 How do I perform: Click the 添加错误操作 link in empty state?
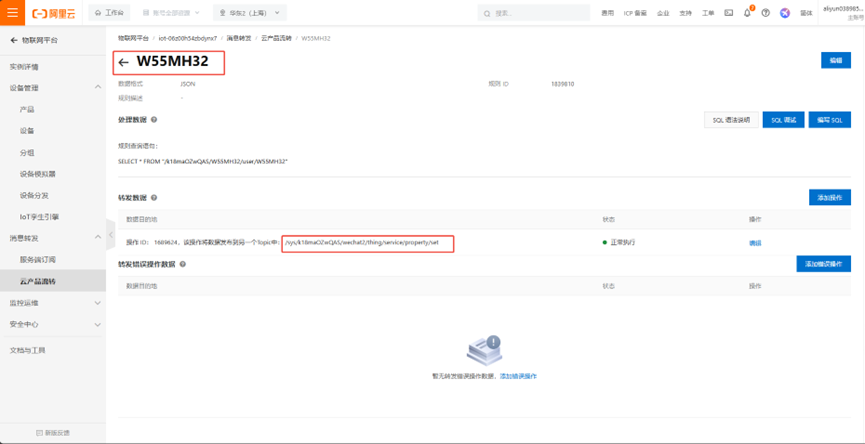point(518,376)
